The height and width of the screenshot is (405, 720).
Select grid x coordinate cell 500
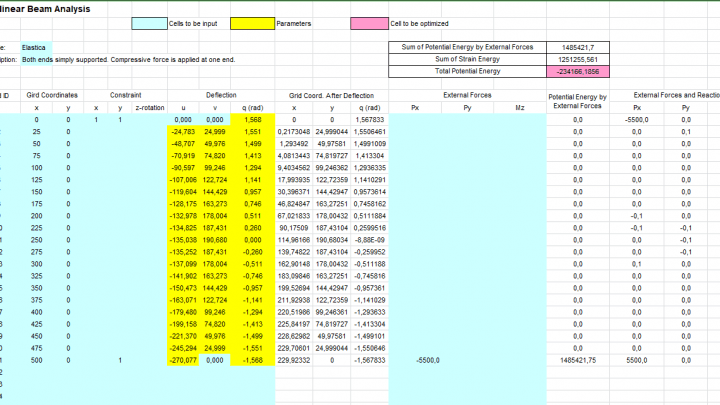tap(36, 360)
